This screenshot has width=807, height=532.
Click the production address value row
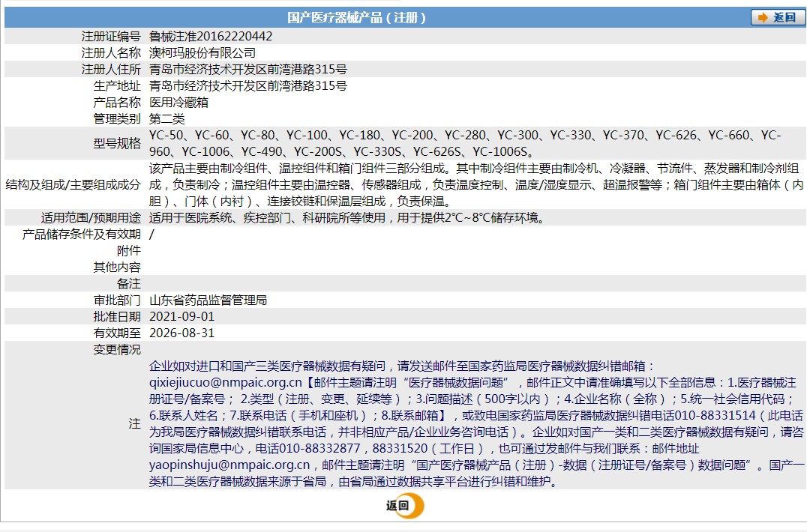[248, 86]
